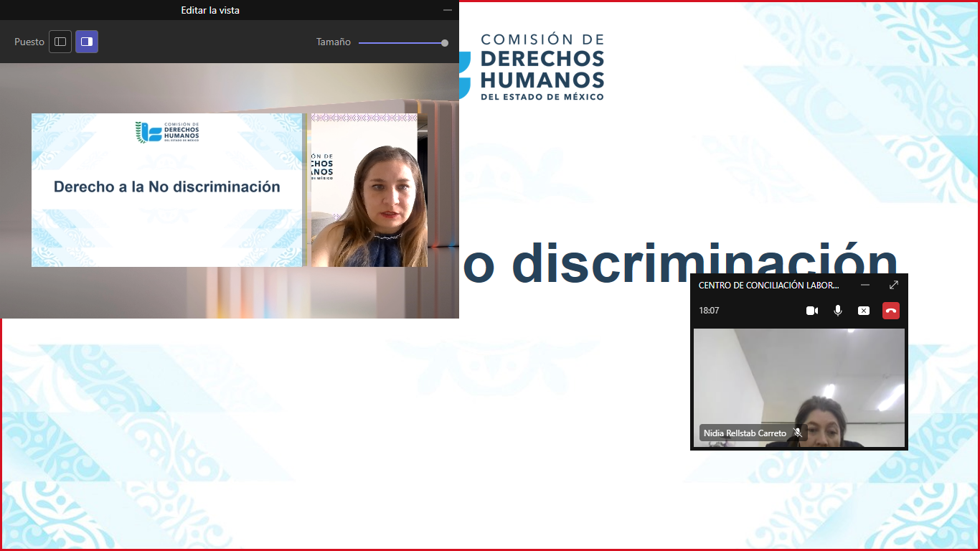This screenshot has width=980, height=551.
Task: Click the Comisión de Derechos Humanos logo
Action: (x=534, y=67)
